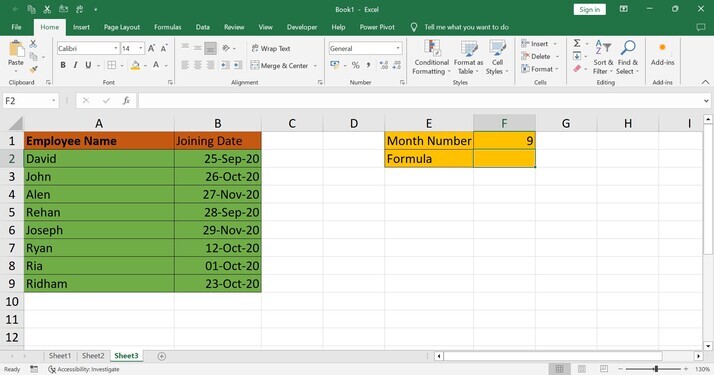Apply Comma Style number format
The image size is (714, 375).
(x=368, y=65)
